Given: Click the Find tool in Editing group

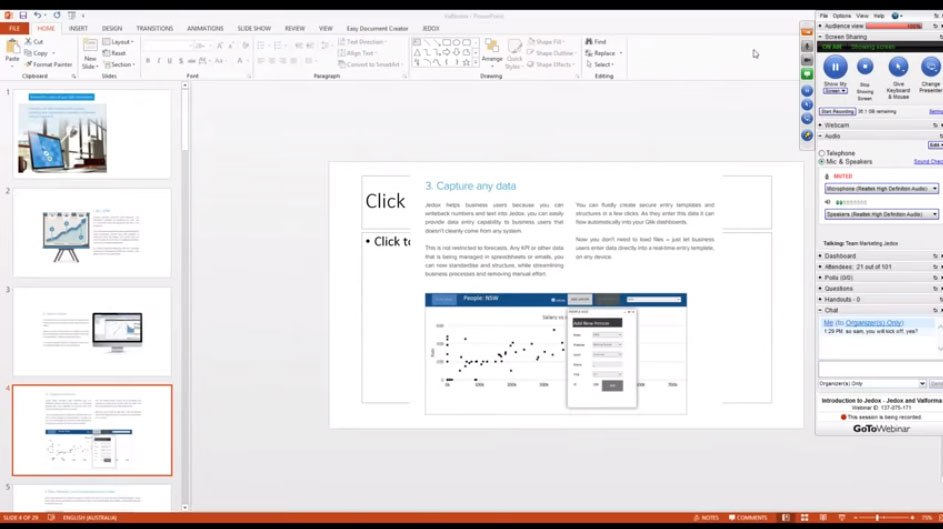Looking at the screenshot, I should click(597, 42).
